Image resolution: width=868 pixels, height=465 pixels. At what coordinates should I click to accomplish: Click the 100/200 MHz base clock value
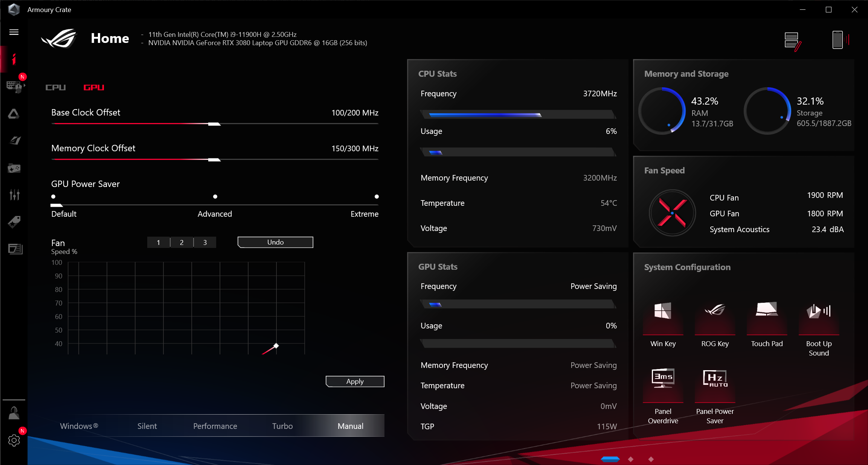coord(355,113)
